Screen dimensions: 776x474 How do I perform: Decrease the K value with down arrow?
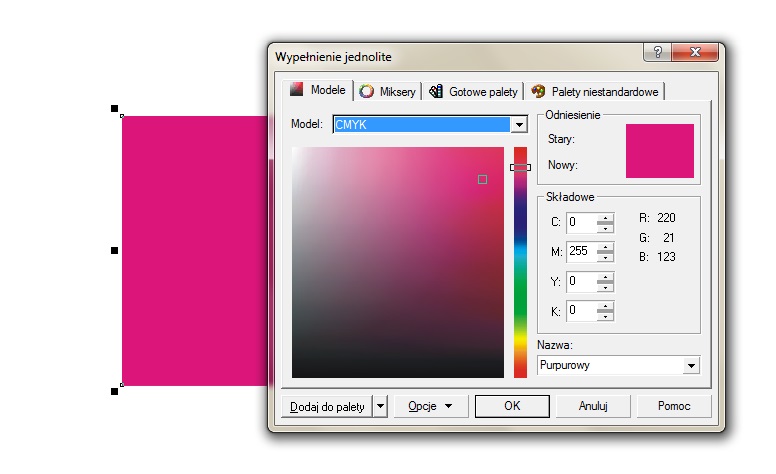point(605,316)
